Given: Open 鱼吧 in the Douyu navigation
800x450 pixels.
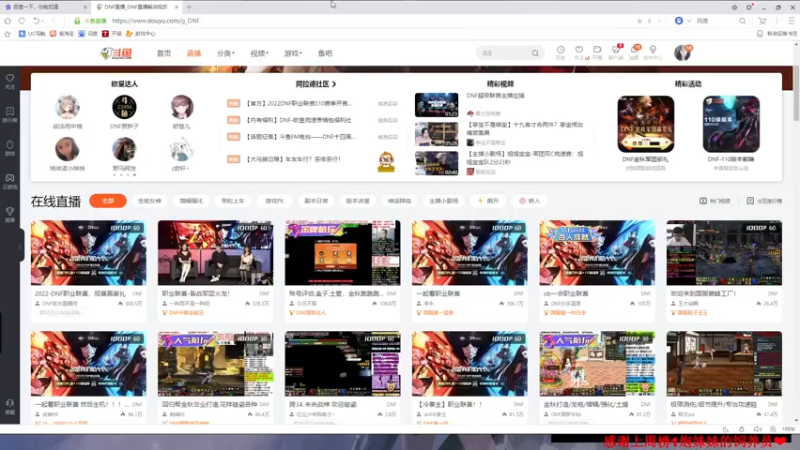Looking at the screenshot, I should click(325, 53).
